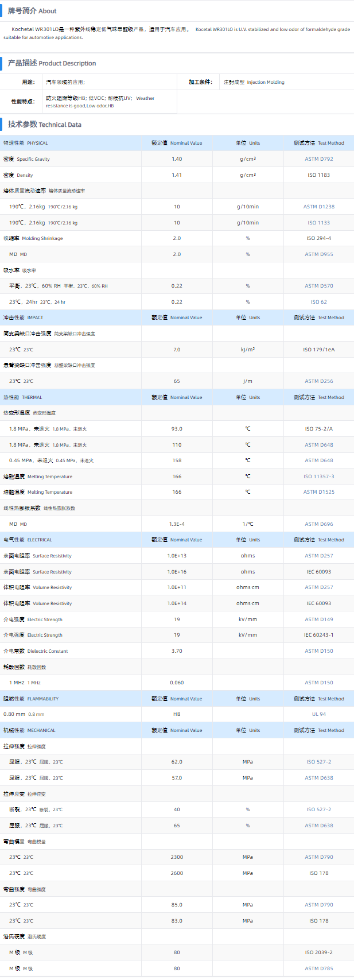Screen dimensions: 354x980
Task: Select the ASTM D1525 test method link
Action: click(x=318, y=492)
